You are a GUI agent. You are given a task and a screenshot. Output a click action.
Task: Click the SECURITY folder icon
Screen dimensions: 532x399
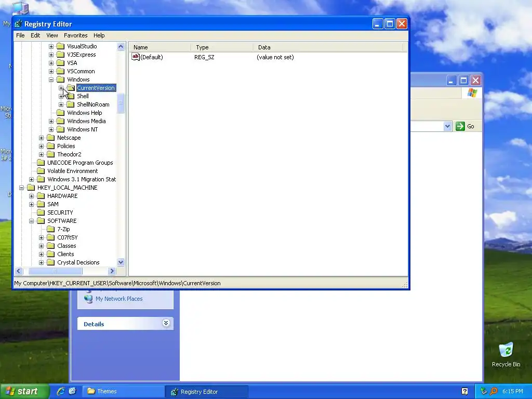click(x=41, y=212)
